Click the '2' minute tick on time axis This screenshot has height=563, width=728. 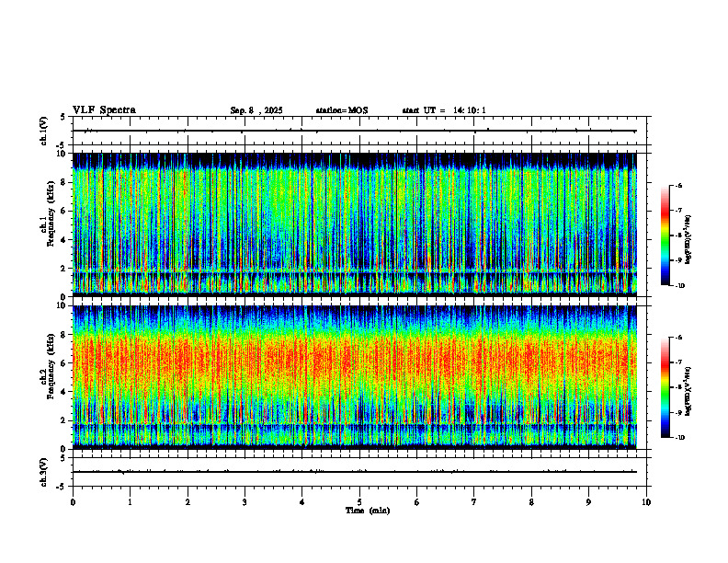coord(188,502)
